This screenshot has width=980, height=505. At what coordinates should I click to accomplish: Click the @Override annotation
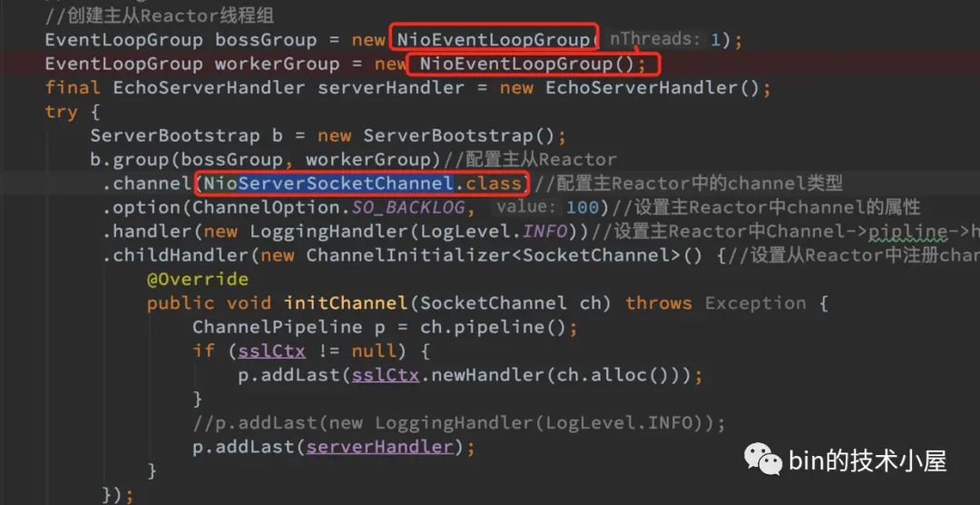(x=198, y=279)
